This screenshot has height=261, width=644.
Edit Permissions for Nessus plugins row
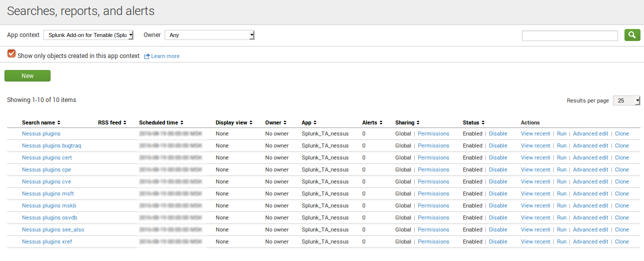433,134
